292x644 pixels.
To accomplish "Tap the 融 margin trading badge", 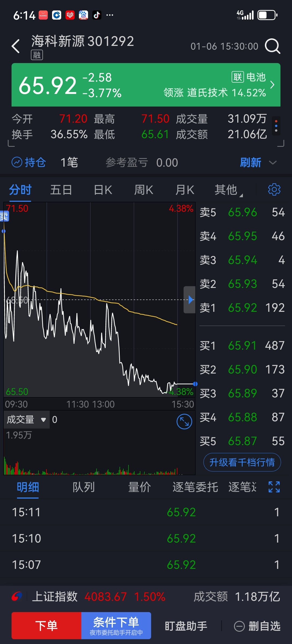I will (37, 55).
